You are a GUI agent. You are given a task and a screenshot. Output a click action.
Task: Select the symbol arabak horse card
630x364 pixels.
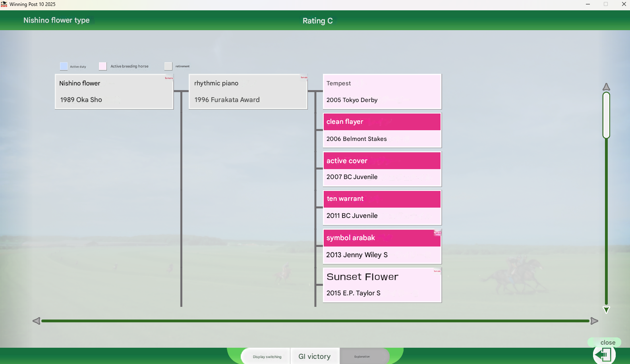coord(382,247)
